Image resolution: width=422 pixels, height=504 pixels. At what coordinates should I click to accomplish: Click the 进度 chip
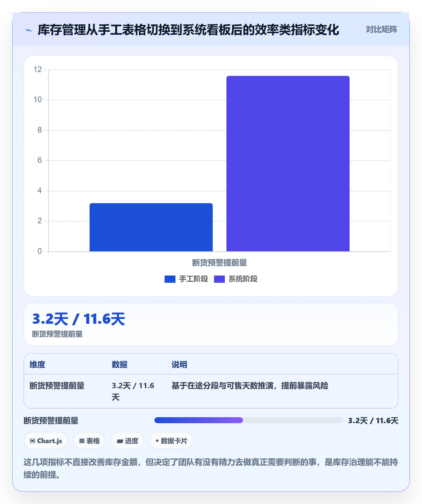pos(127,441)
